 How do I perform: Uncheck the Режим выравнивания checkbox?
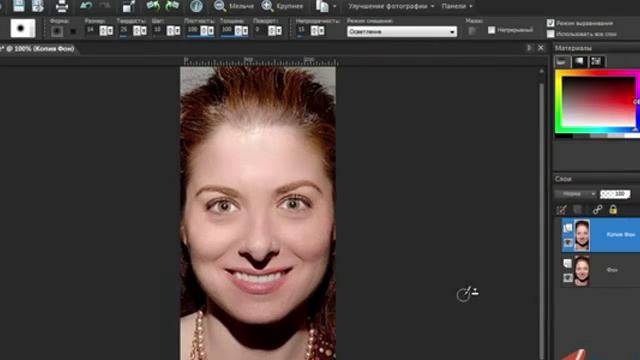(x=551, y=23)
